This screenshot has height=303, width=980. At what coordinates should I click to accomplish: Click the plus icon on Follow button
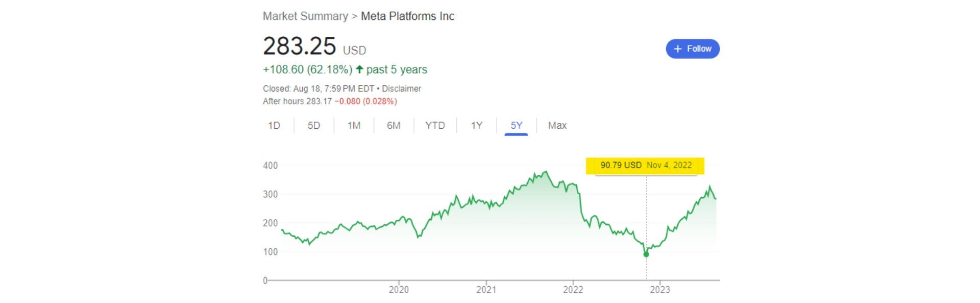pos(678,49)
